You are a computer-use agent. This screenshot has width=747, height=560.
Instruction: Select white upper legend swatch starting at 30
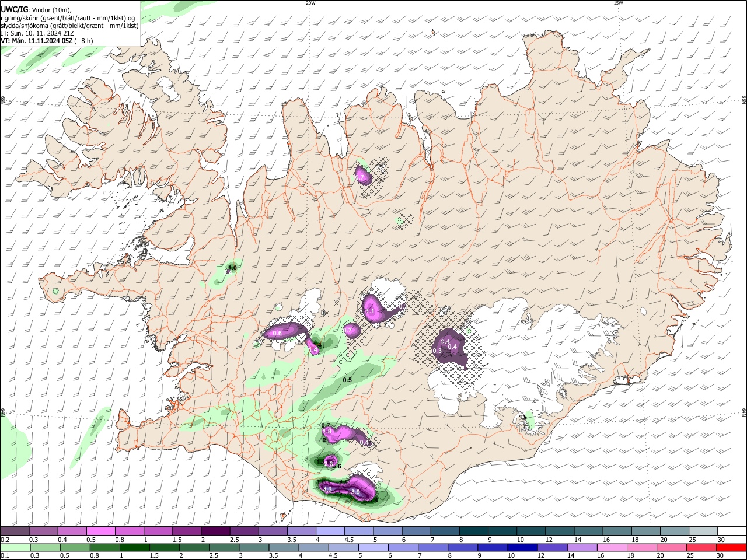pos(732,531)
